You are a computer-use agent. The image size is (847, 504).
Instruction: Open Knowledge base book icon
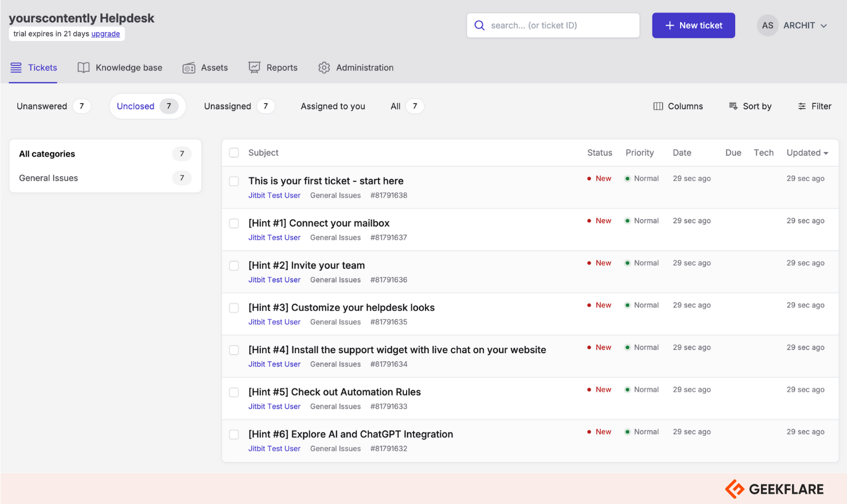tap(84, 68)
